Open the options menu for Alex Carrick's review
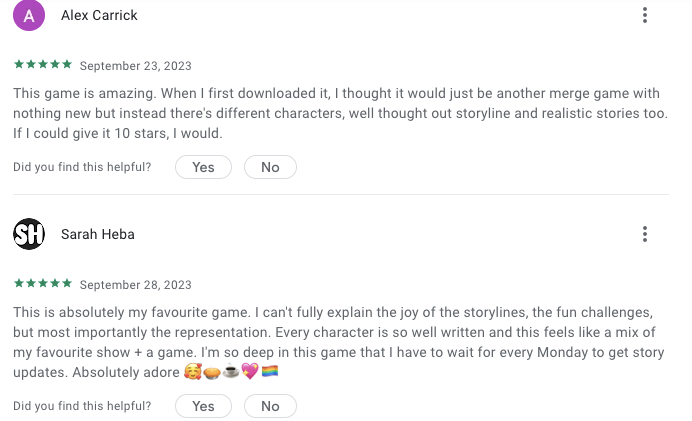Viewport: 692px width, 421px height. coord(645,15)
